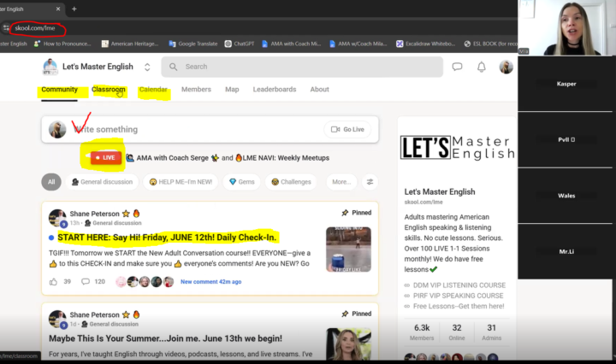Open American Heritage bookmark
616x364 pixels.
tap(130, 44)
